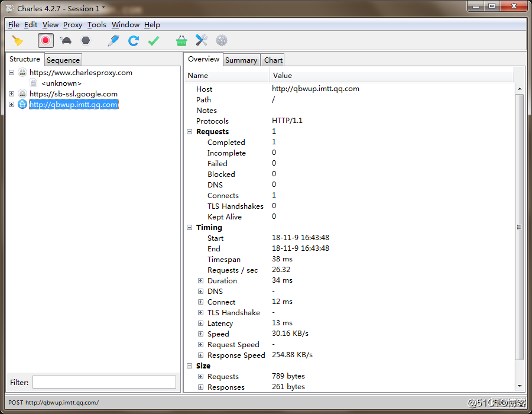This screenshot has width=532, height=414.
Task: Open Tools via the wrench icon
Action: [x=202, y=40]
